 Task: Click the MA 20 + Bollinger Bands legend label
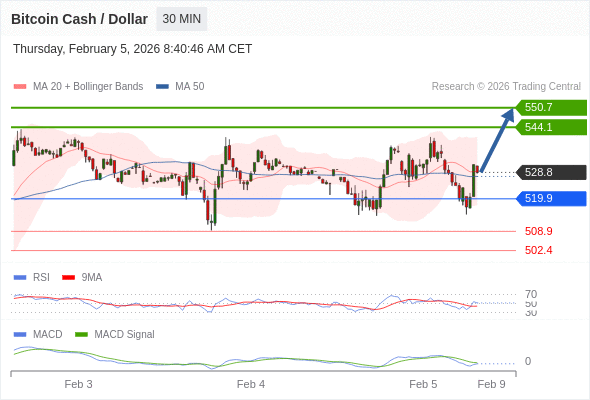[x=88, y=87]
